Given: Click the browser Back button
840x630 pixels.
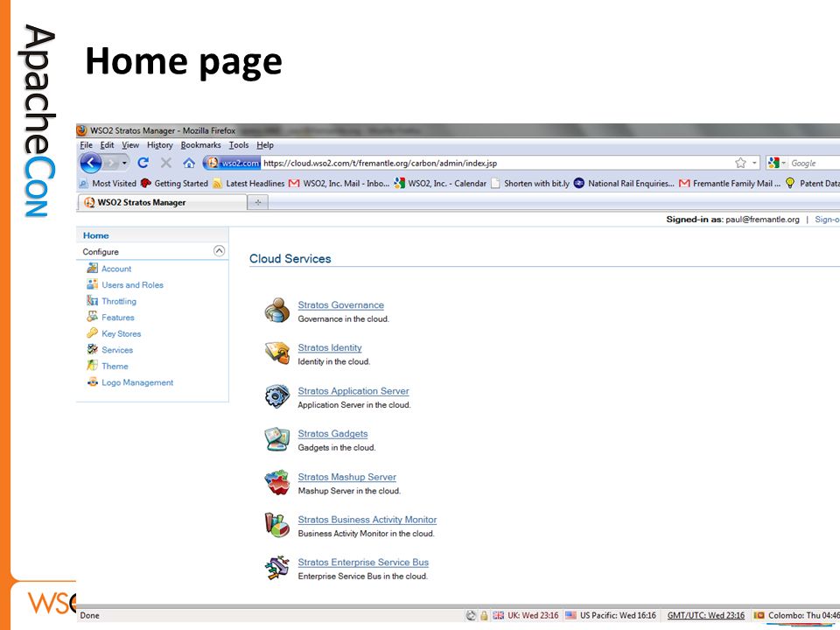Looking at the screenshot, I should tap(90, 163).
